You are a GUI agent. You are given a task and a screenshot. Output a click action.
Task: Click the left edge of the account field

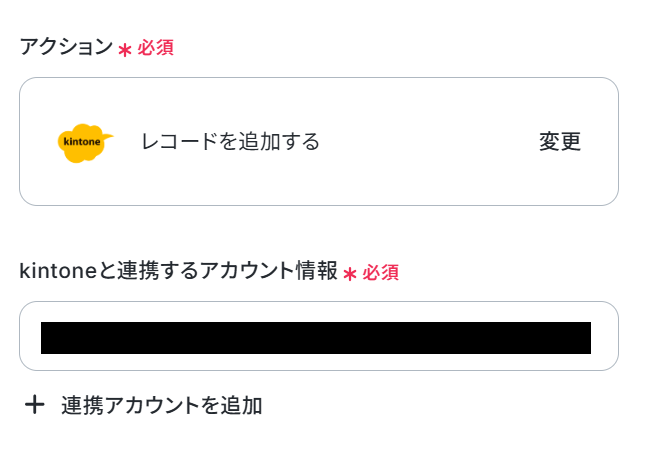29,336
